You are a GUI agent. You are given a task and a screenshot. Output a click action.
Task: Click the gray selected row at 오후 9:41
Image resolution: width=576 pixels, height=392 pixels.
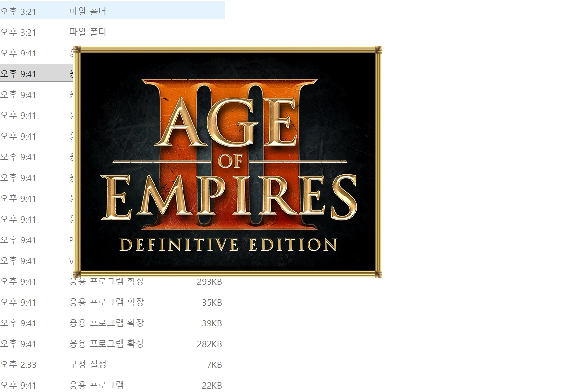click(x=37, y=73)
